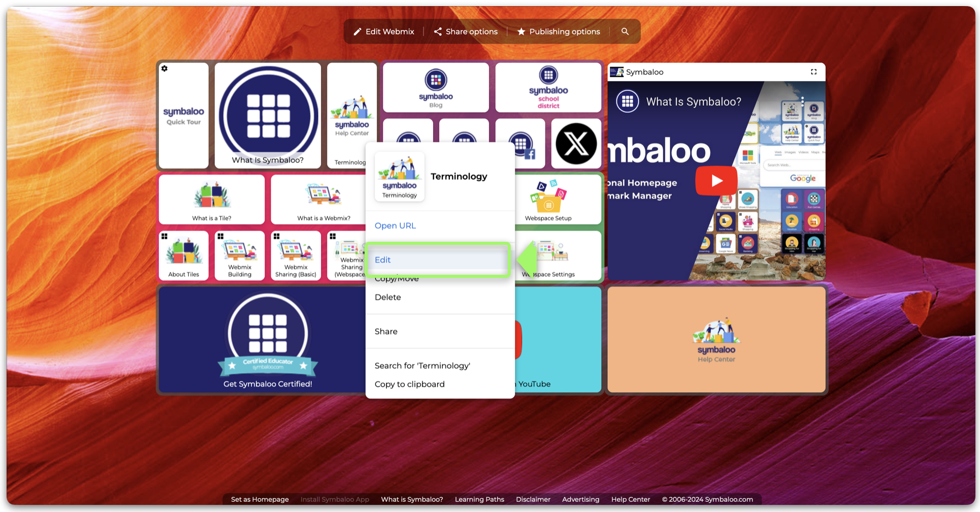The width and height of the screenshot is (980, 512).
Task: Open the What is a Tile? tile
Action: click(212, 199)
